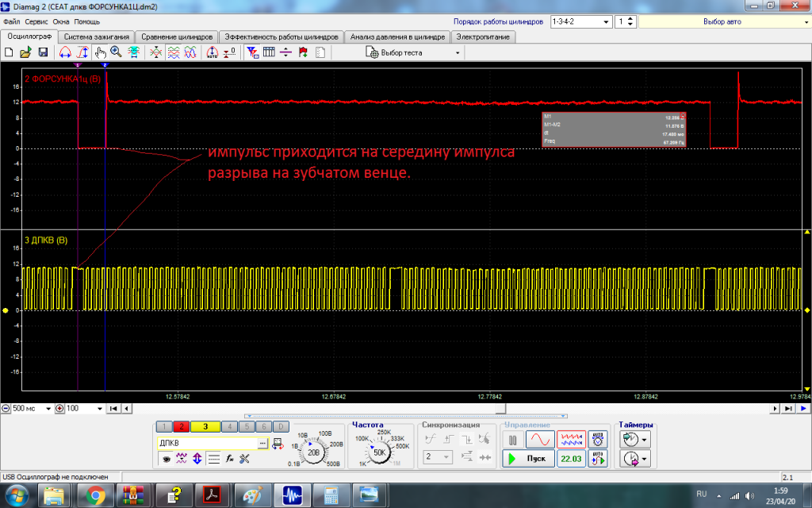
Task: Click the purple divider line icon
Action: (285, 52)
